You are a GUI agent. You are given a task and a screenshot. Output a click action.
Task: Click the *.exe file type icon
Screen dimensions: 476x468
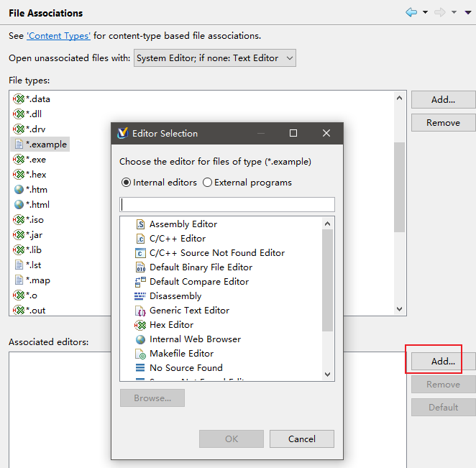(x=19, y=160)
